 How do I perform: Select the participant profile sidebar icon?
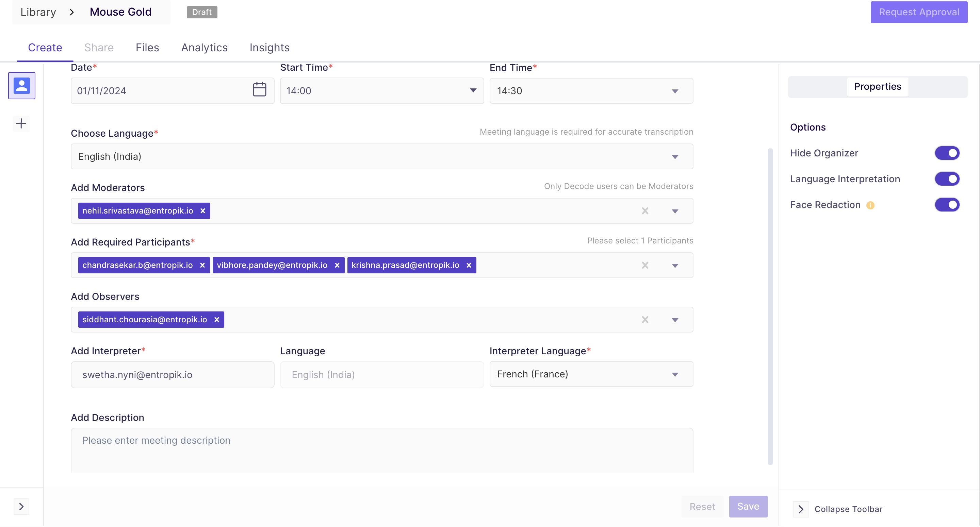tap(22, 86)
